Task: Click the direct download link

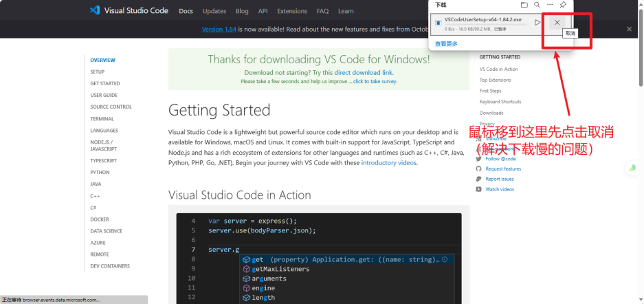Action: coord(364,73)
